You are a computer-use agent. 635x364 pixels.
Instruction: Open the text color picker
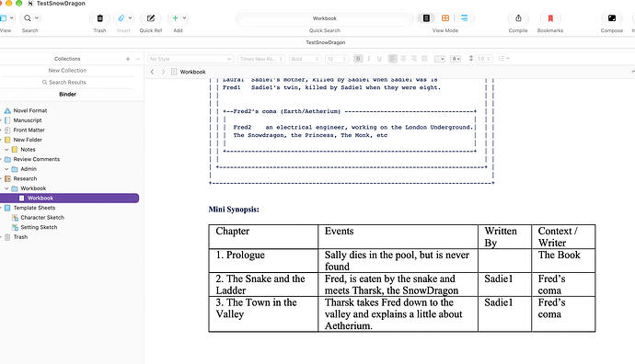440,59
